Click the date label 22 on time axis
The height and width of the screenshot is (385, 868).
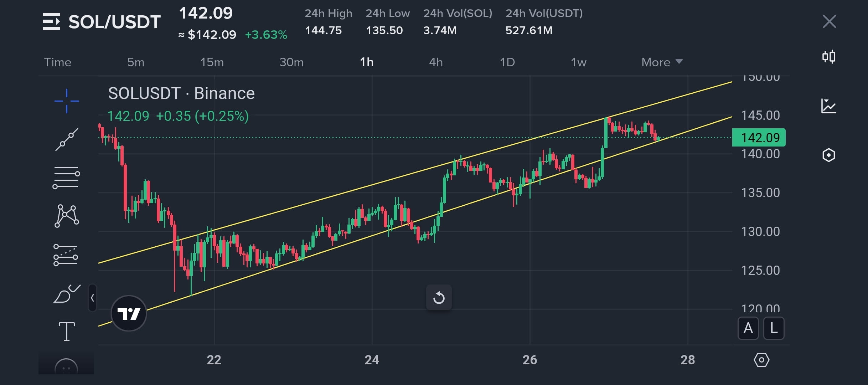coord(214,360)
